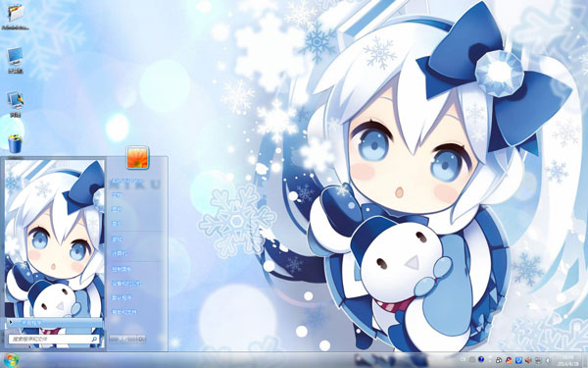This screenshot has height=368, width=588.
Task: Open Default Programs (默认程序) in Start menu
Action: 122,297
